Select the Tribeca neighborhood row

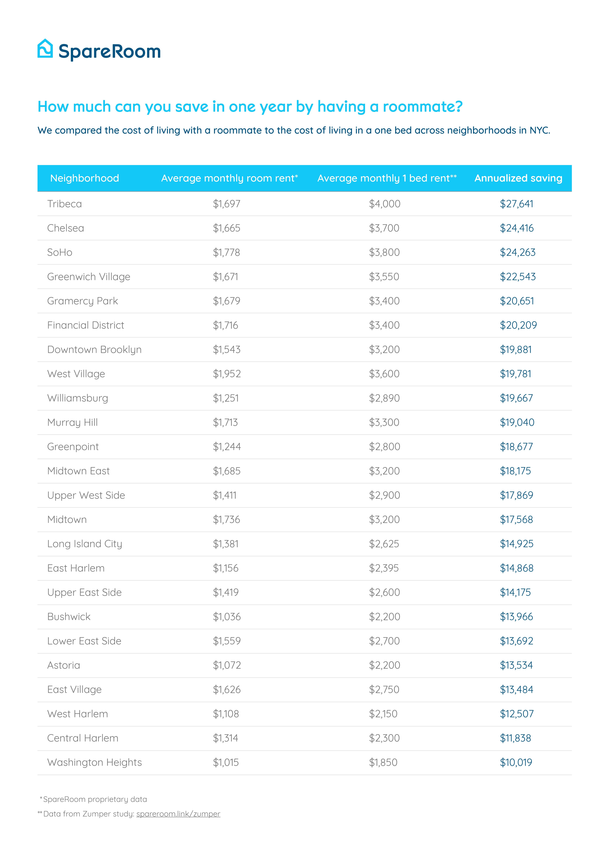(x=304, y=204)
